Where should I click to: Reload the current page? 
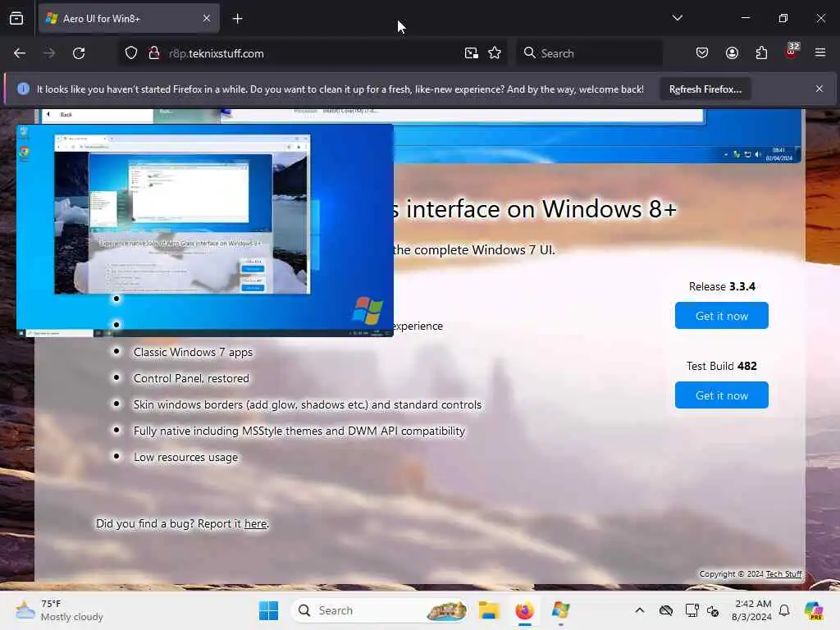pos(79,53)
